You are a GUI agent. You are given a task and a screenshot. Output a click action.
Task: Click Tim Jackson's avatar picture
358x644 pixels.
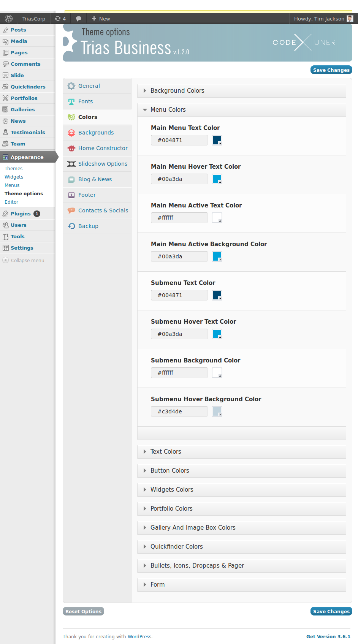click(x=350, y=19)
